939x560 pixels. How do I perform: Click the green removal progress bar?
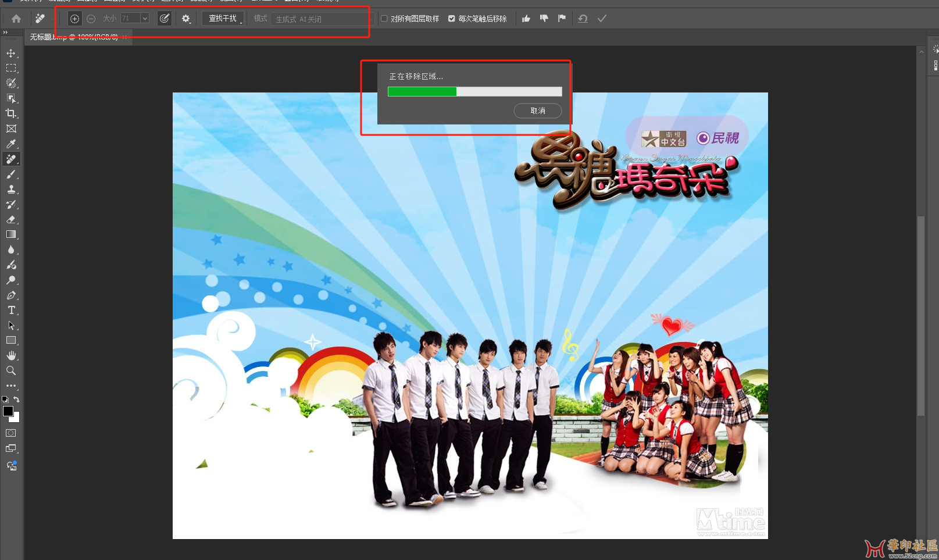(x=422, y=91)
